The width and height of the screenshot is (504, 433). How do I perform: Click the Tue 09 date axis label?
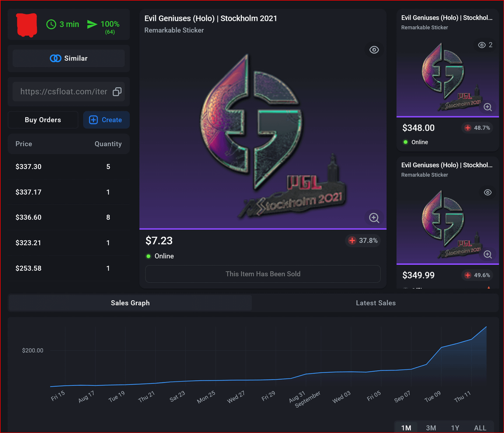coord(432,396)
